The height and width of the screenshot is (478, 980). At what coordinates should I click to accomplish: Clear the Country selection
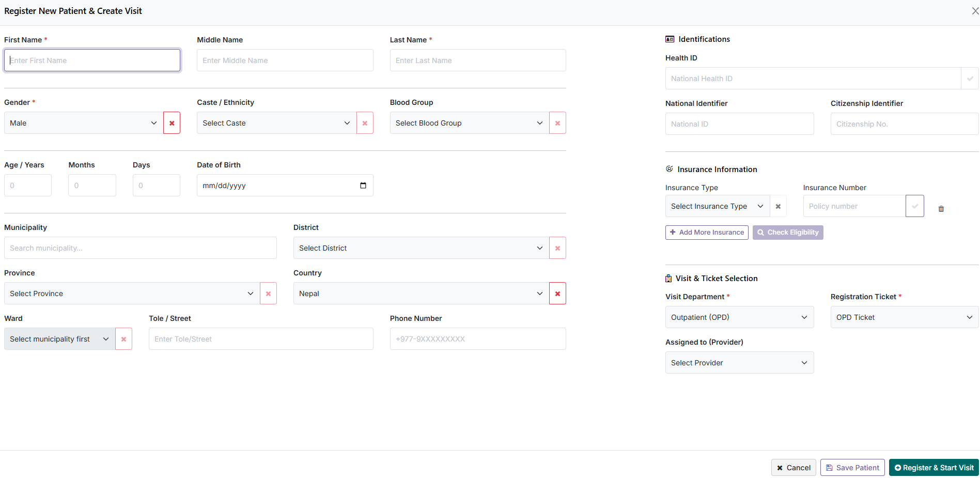coord(557,294)
